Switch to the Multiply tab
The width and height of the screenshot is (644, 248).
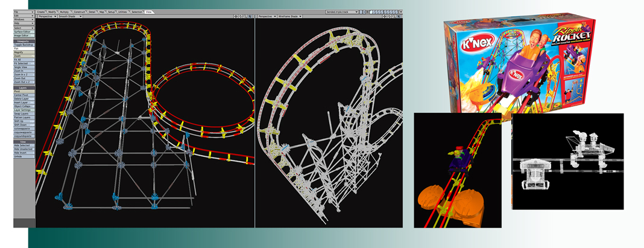point(64,12)
